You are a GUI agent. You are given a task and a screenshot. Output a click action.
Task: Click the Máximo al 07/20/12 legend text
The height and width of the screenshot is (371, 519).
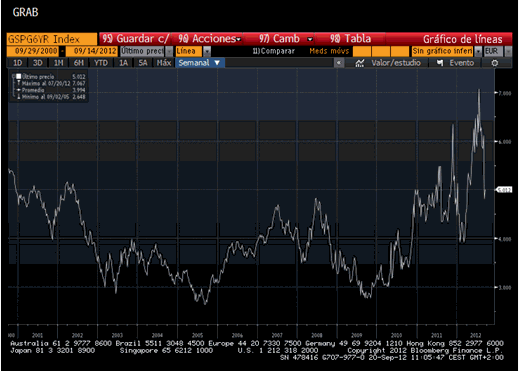point(46,83)
